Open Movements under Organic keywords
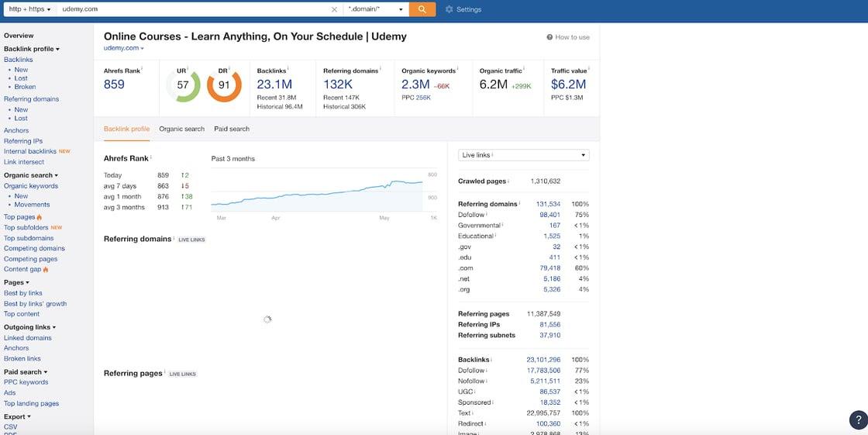This screenshot has width=868, height=435. 32,205
